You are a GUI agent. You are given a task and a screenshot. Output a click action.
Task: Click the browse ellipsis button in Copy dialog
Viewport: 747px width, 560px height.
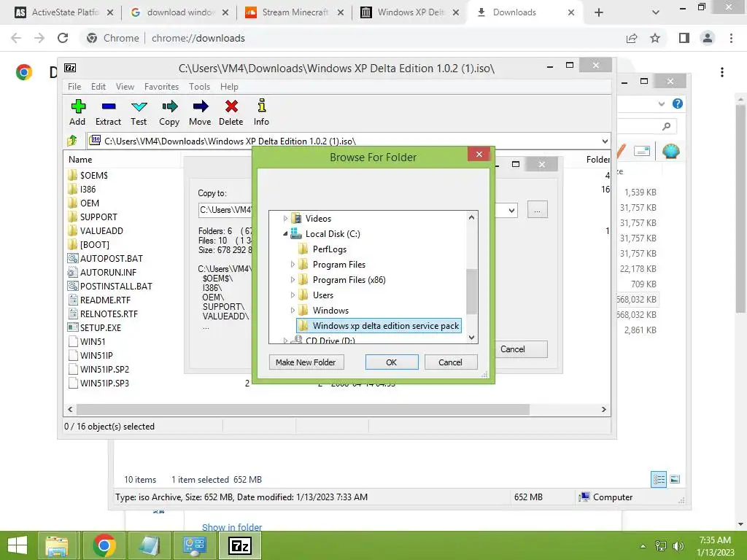pos(538,210)
